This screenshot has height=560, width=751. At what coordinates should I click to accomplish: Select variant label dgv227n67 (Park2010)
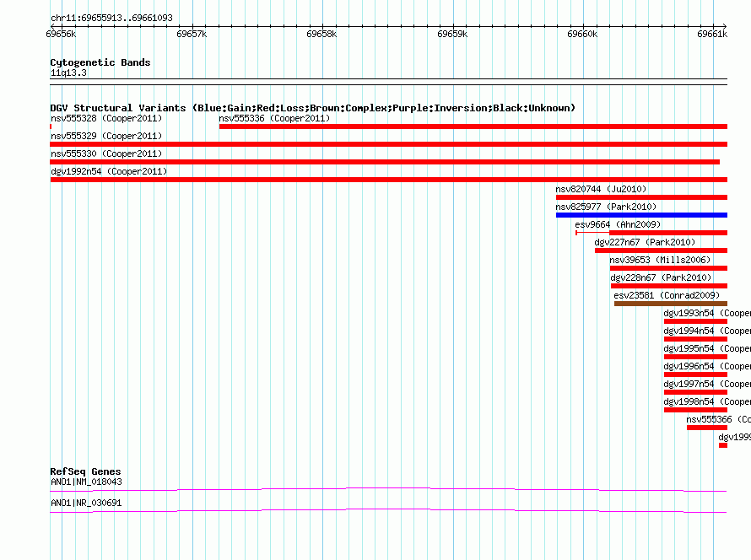(645, 242)
